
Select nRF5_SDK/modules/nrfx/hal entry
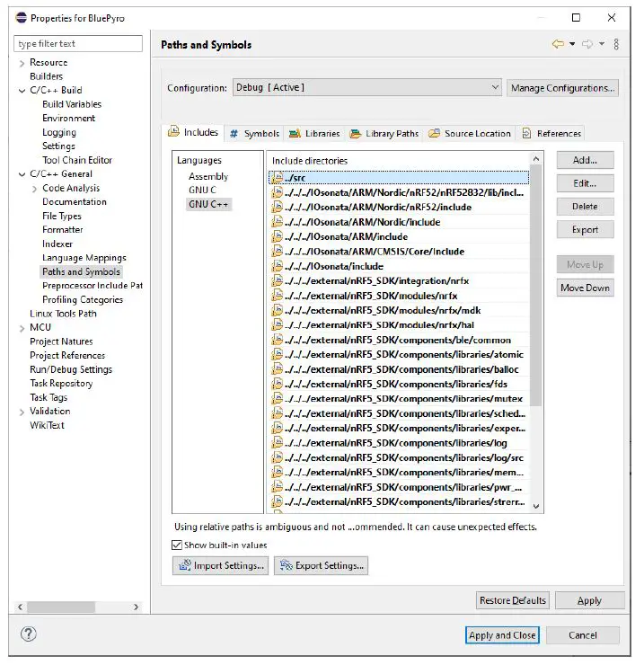[399, 325]
